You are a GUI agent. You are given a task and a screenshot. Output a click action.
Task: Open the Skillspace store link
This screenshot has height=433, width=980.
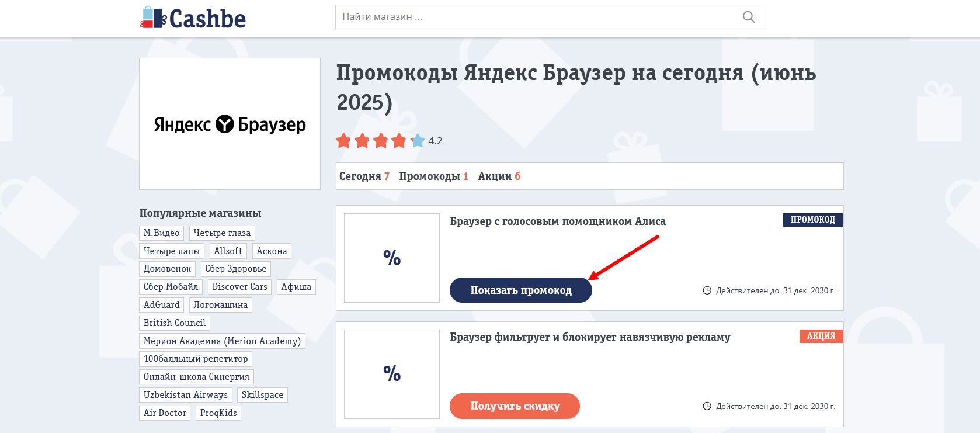[262, 395]
